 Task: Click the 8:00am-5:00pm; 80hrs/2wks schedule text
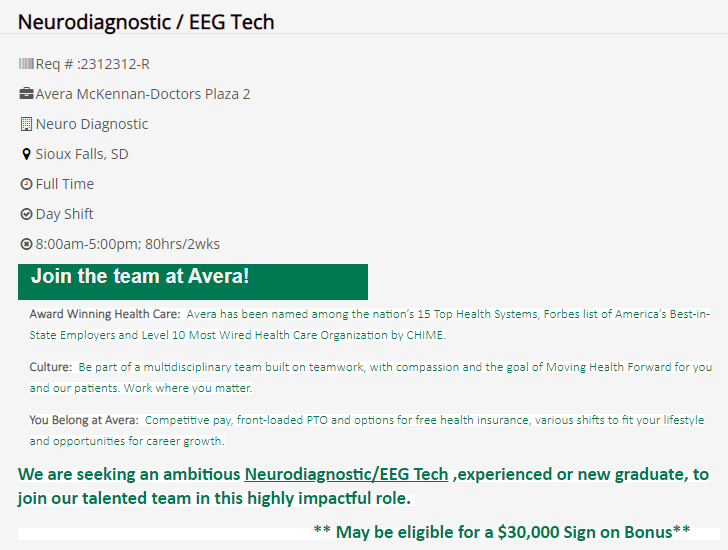[128, 244]
